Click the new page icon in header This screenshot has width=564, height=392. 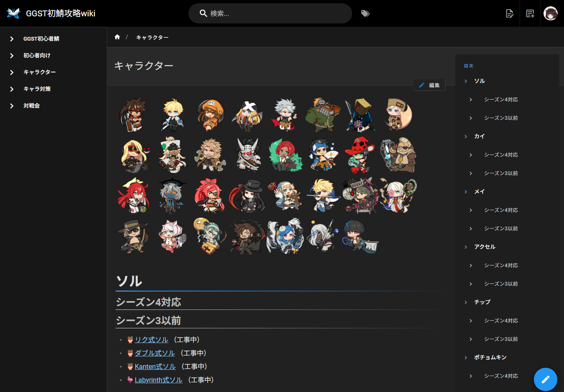pyautogui.click(x=530, y=13)
